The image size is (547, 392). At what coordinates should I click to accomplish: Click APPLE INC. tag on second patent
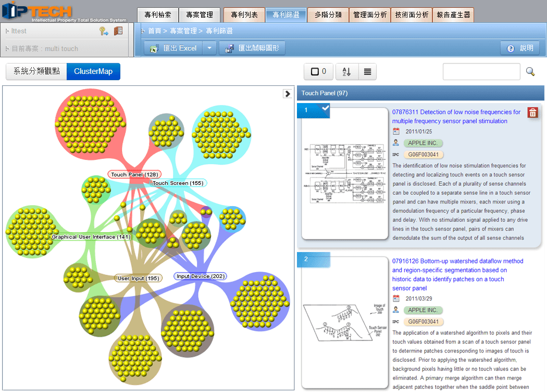point(423,310)
